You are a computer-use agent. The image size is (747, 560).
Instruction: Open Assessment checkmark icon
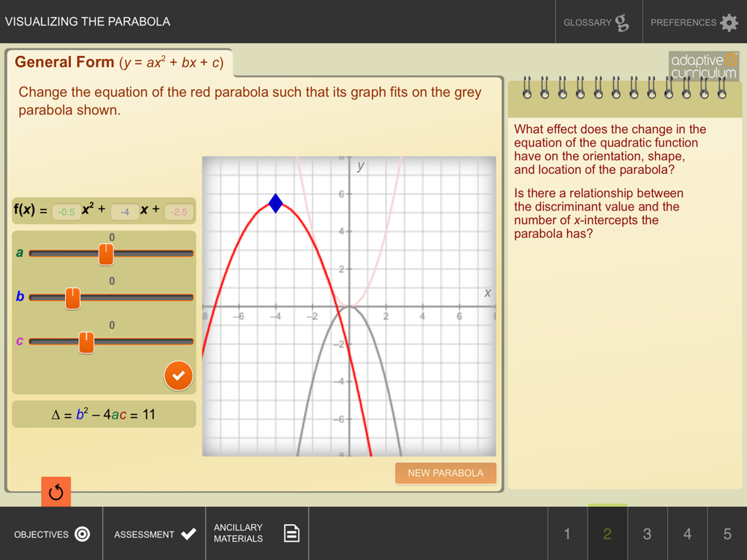click(189, 534)
